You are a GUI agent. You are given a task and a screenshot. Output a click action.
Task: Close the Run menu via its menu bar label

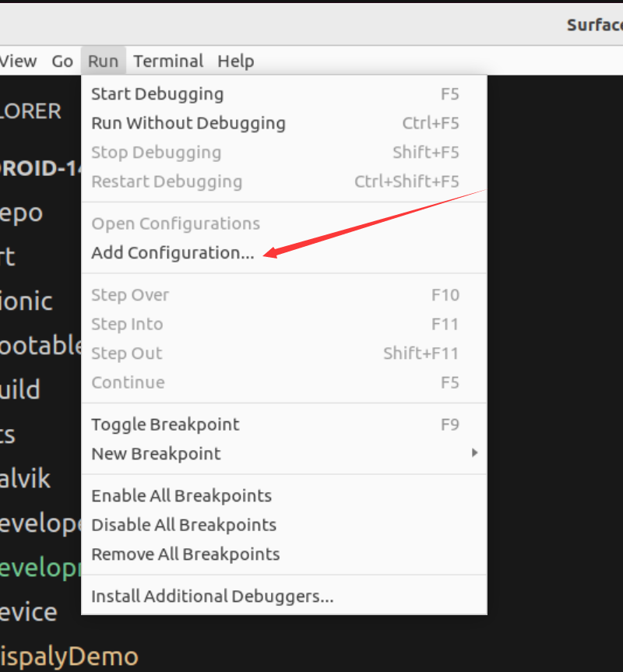pos(103,61)
